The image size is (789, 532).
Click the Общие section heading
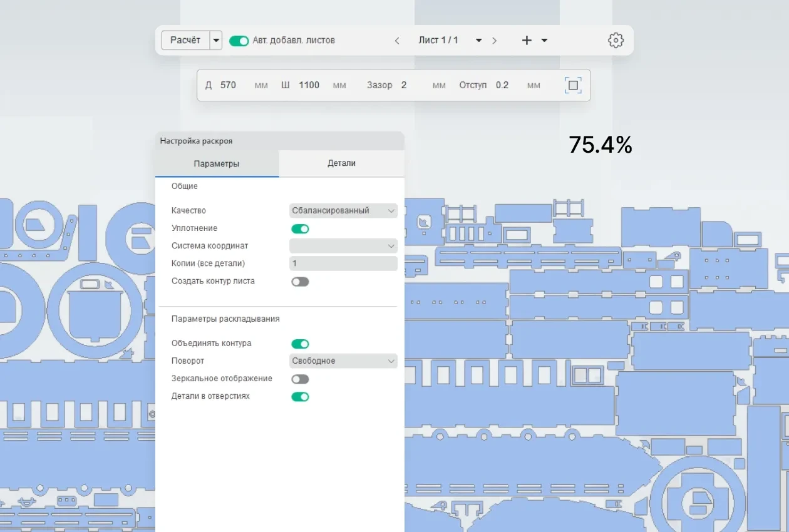coord(185,187)
